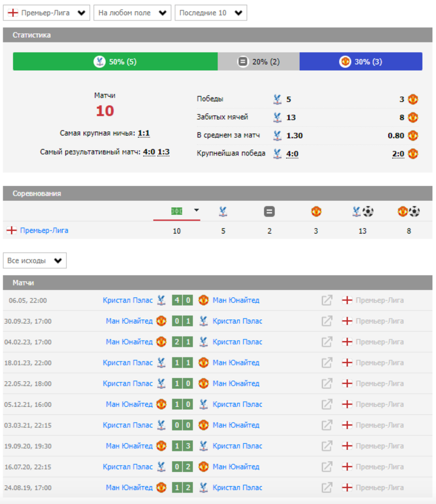This screenshot has height=504, width=436.
Task: Click the 1:3 score of 19.09.20 match
Action: point(182,446)
